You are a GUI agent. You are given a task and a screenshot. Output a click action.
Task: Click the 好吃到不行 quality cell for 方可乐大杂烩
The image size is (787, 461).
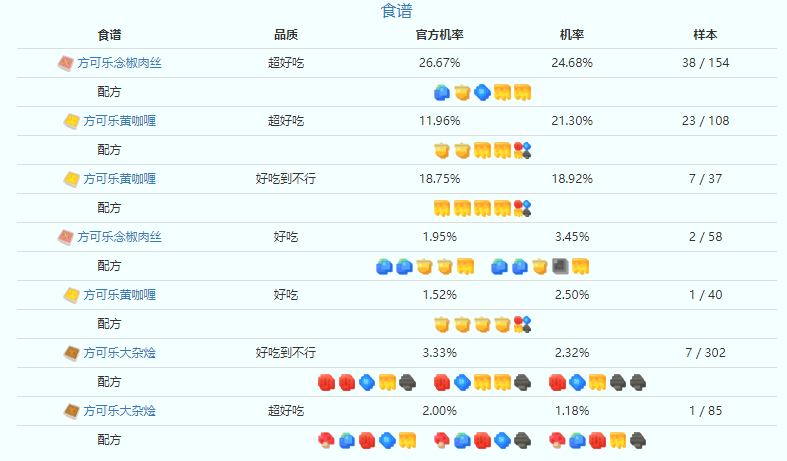[x=286, y=353]
